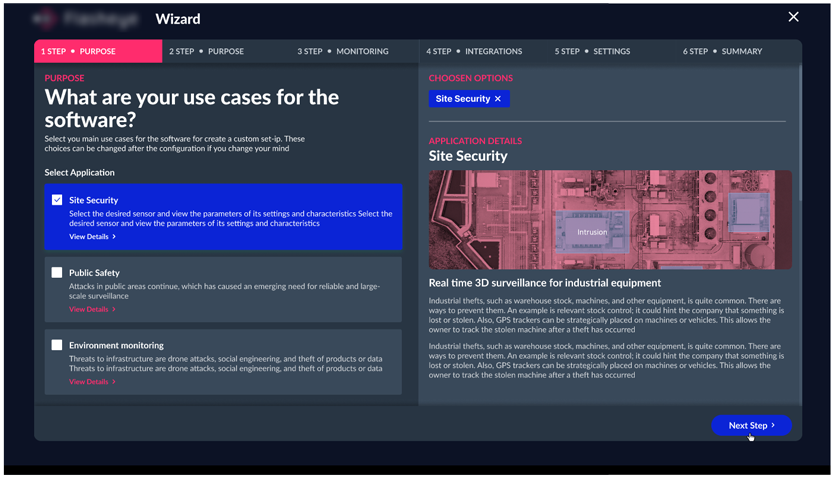Uncheck the Site Security checkbox
The height and width of the screenshot is (477, 834).
pyautogui.click(x=57, y=200)
